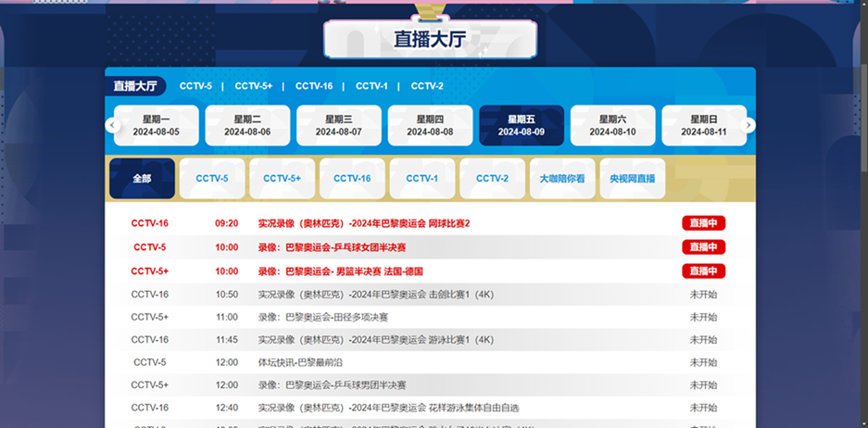Open Sunday 2024-08-11 schedule
Image resolution: width=868 pixels, height=428 pixels.
coord(703,126)
